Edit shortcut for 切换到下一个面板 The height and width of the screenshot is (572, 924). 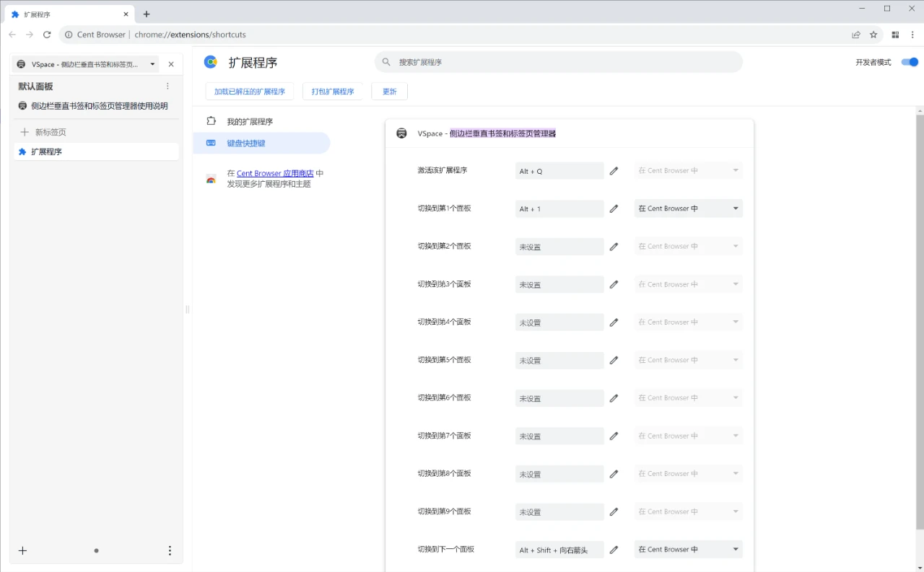614,550
